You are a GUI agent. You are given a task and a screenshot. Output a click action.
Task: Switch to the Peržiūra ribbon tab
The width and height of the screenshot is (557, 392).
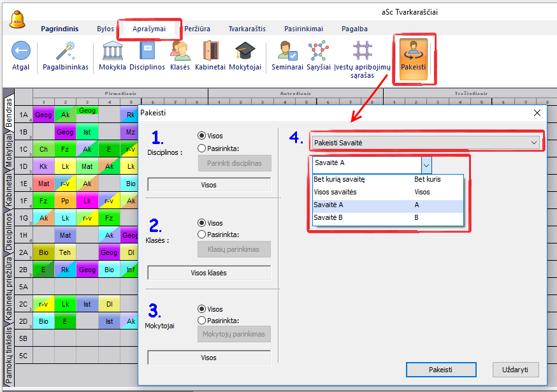click(197, 29)
